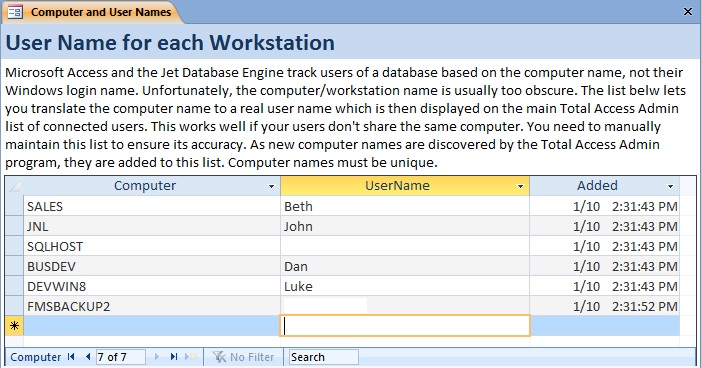Click the SALES computer cell

click(151, 206)
